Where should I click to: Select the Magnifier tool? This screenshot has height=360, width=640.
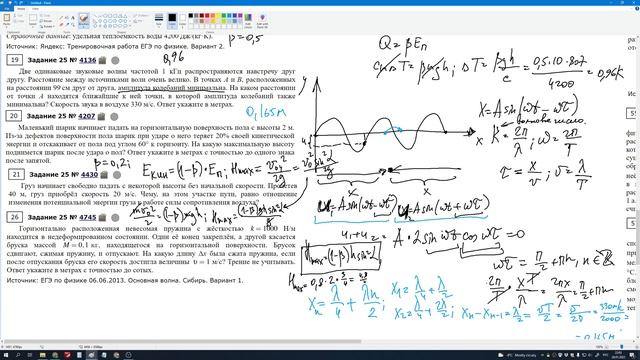pos(73,24)
